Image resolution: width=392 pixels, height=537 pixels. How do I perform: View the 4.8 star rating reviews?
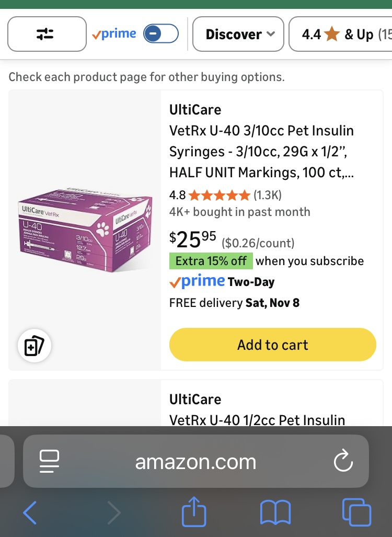[219, 195]
